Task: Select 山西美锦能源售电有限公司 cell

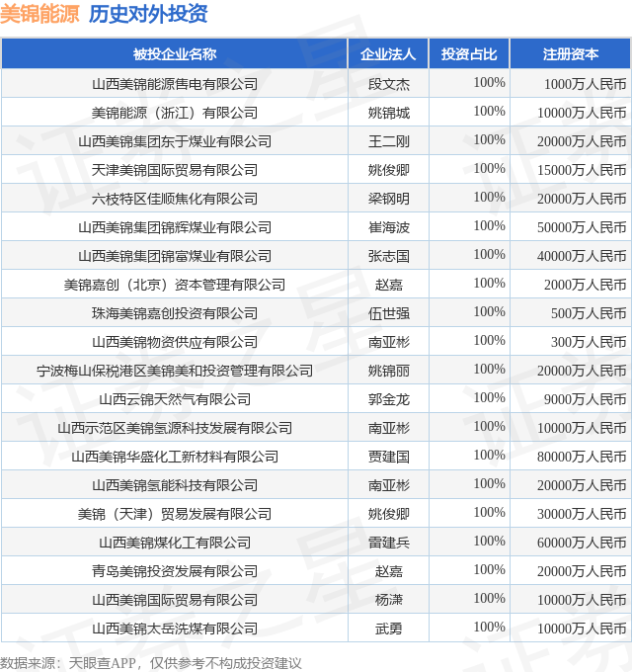Action: pyautogui.click(x=175, y=84)
